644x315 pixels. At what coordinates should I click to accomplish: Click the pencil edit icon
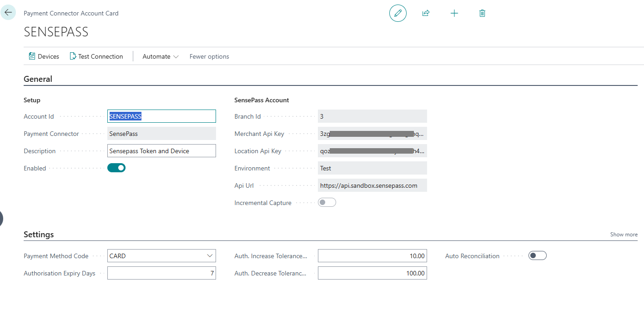(x=397, y=13)
